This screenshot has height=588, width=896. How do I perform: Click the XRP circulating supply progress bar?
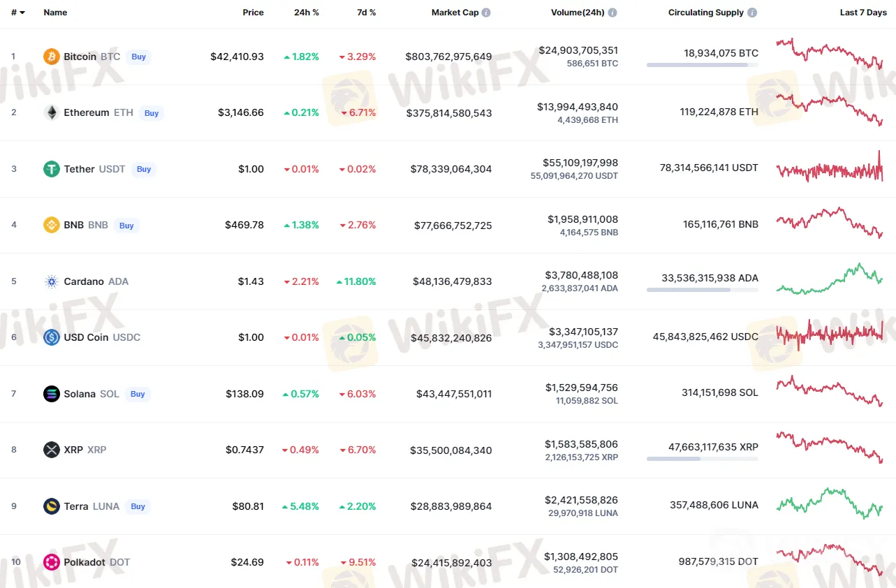702,459
